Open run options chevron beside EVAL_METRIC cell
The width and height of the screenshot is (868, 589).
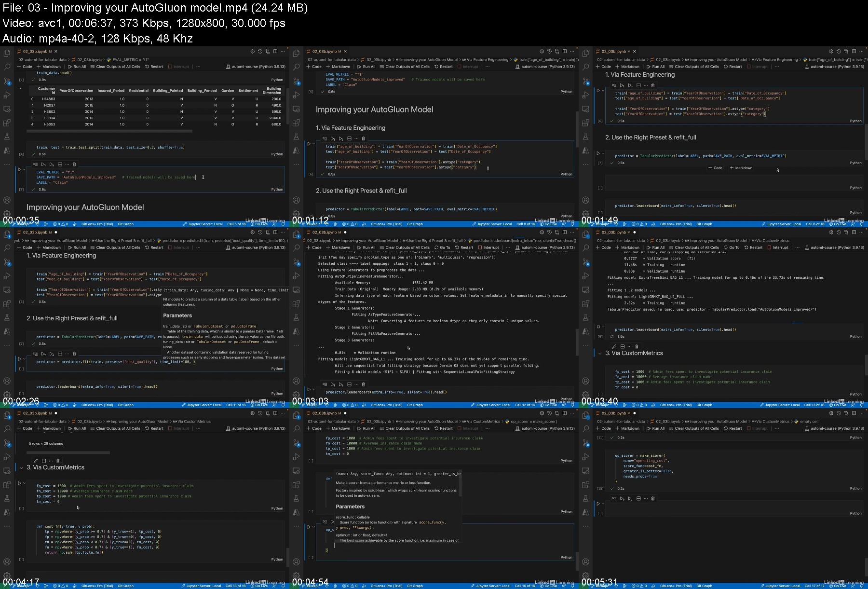[24, 169]
